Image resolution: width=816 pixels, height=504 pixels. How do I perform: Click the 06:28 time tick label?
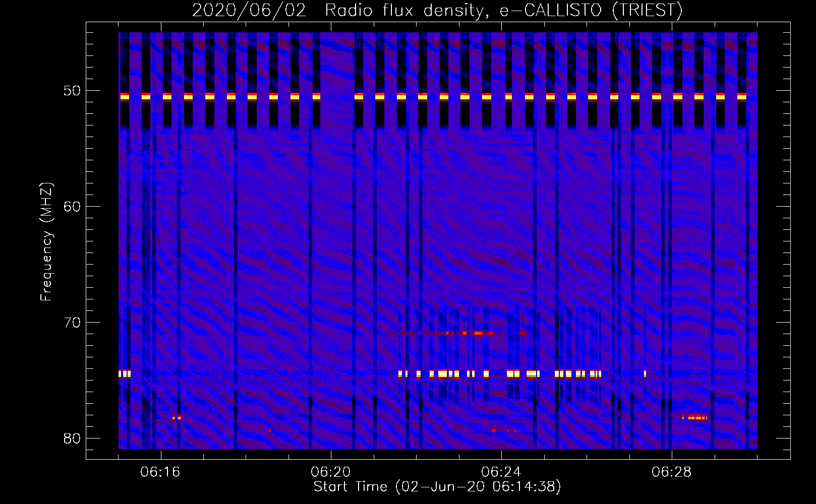point(672,472)
